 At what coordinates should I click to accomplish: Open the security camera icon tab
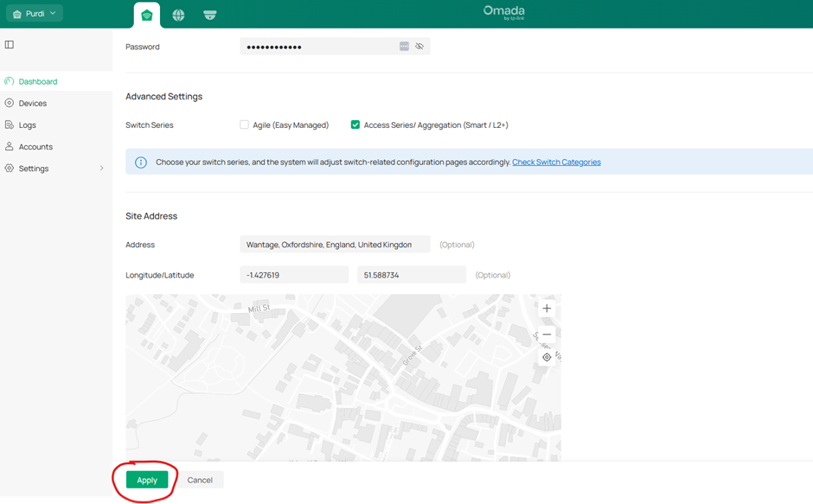pyautogui.click(x=209, y=15)
